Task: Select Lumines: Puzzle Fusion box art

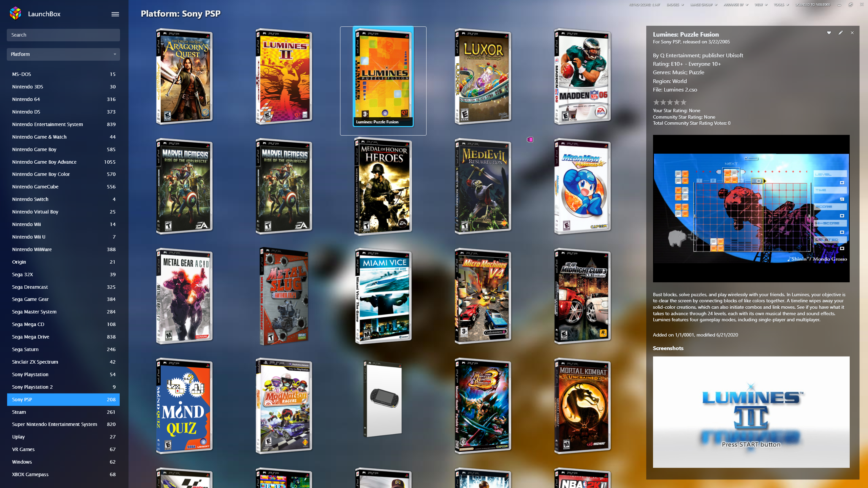Action: [x=383, y=77]
